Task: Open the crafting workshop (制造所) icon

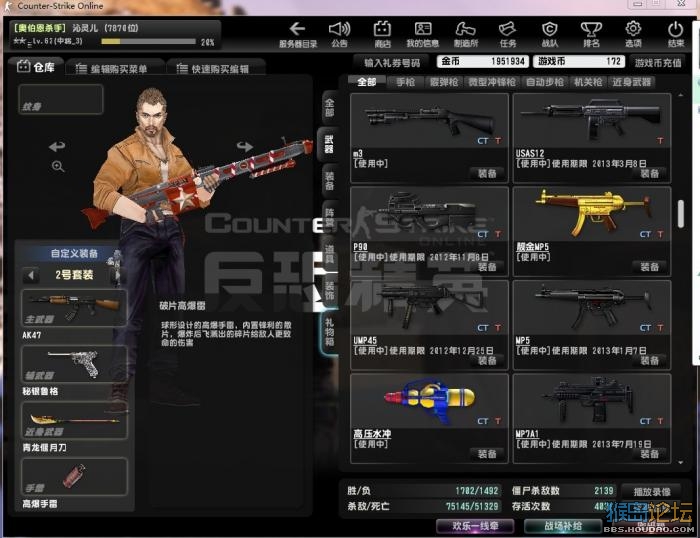Action: 465,34
